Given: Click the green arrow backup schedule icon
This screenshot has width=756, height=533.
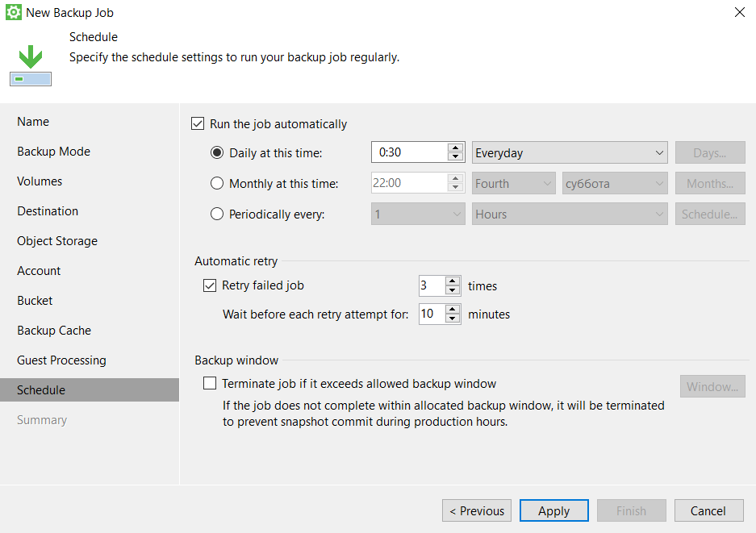Looking at the screenshot, I should click(31, 65).
